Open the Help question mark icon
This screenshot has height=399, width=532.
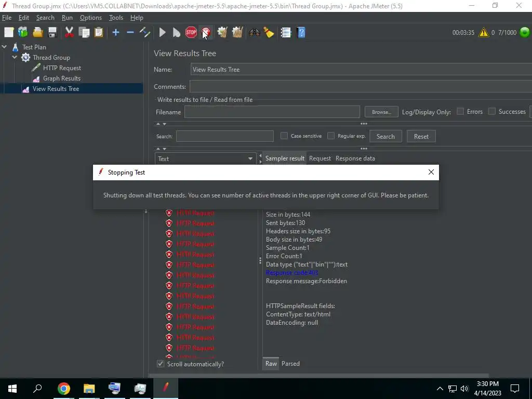click(x=301, y=33)
